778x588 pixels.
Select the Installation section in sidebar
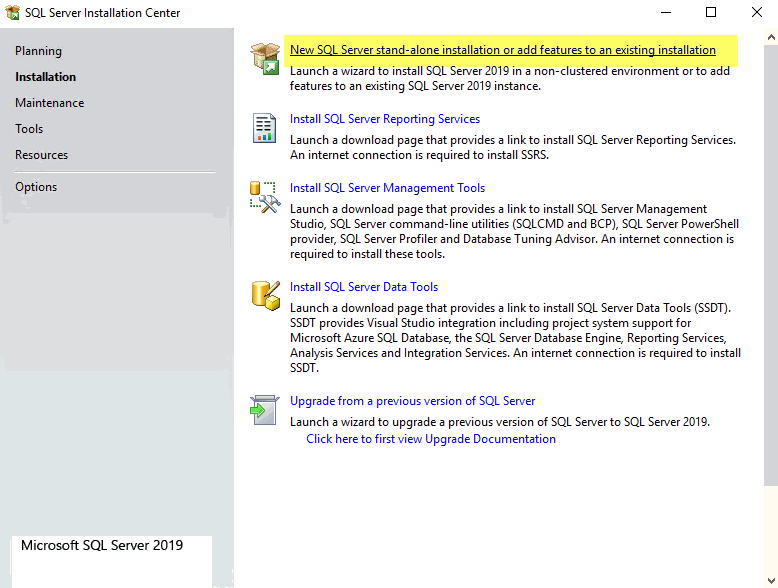[45, 77]
